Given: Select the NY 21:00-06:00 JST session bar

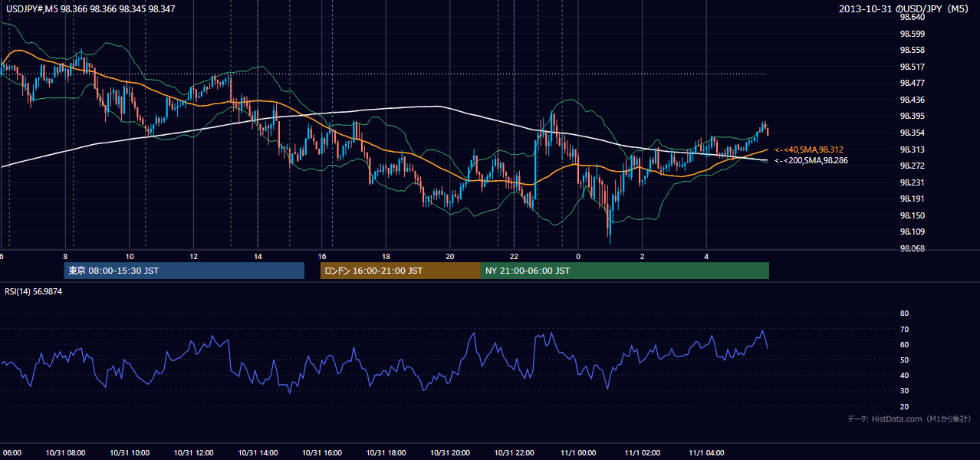Looking at the screenshot, I should click(x=625, y=271).
